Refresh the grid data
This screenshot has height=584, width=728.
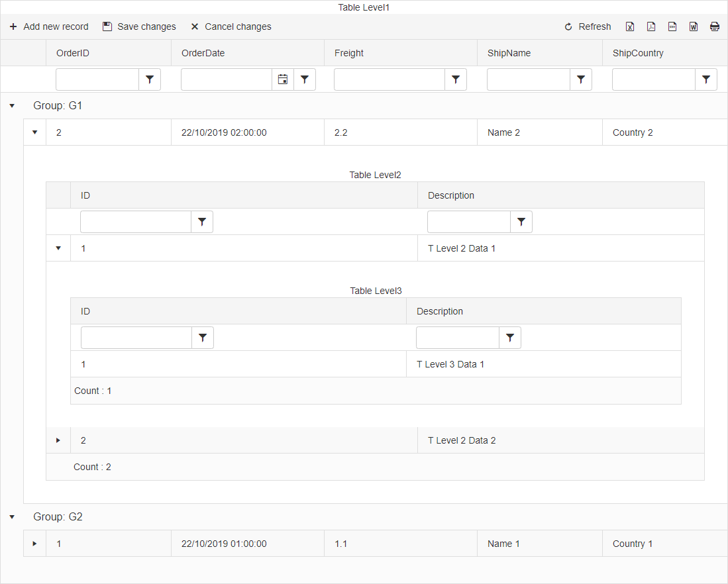tap(587, 26)
